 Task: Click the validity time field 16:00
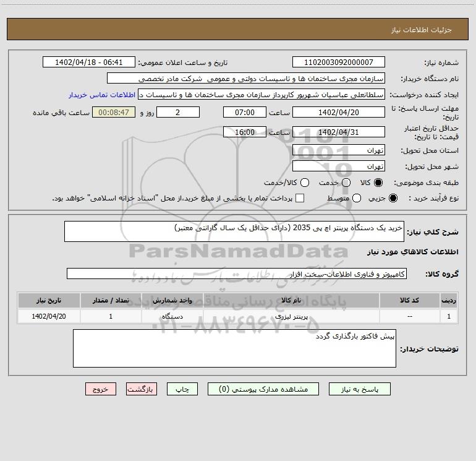click(x=245, y=132)
